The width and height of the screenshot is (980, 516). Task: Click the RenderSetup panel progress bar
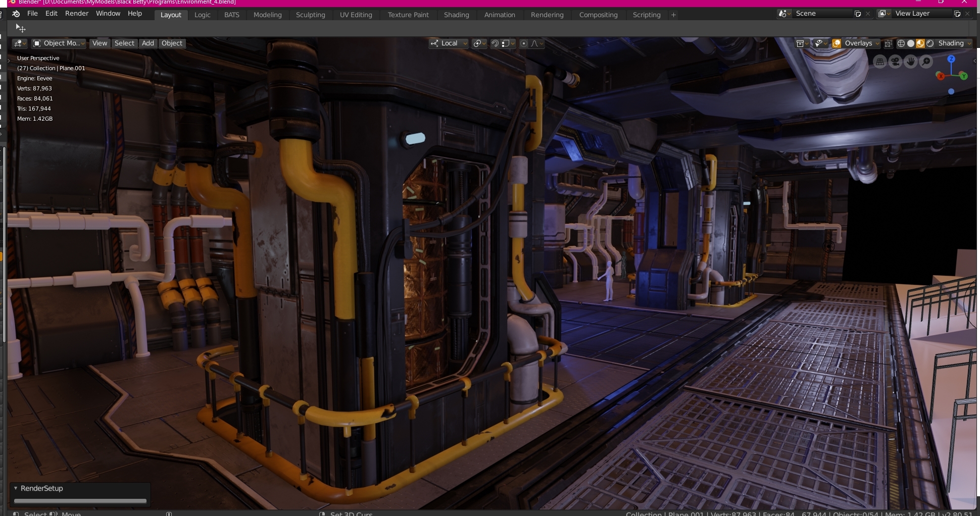tap(80, 501)
